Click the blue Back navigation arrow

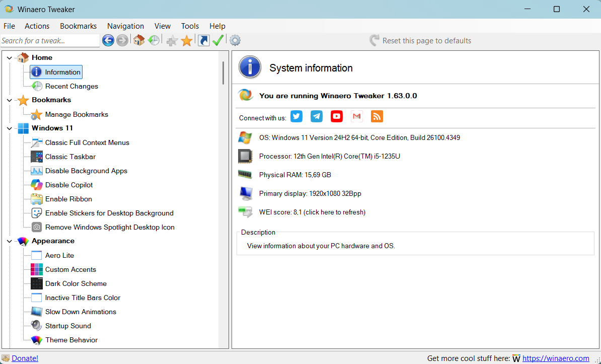coord(108,41)
